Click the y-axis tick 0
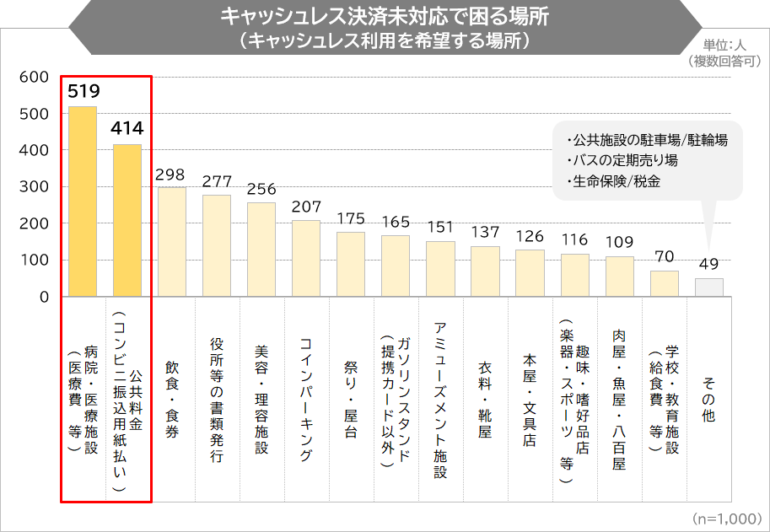Screen dimensions: 770x532 point(44,297)
